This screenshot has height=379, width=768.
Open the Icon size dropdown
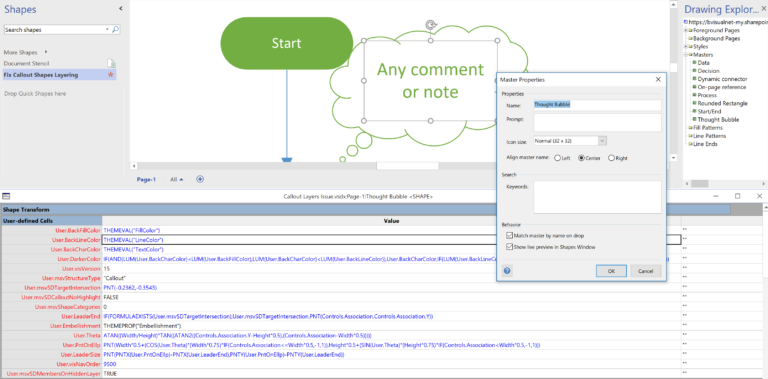tap(602, 141)
